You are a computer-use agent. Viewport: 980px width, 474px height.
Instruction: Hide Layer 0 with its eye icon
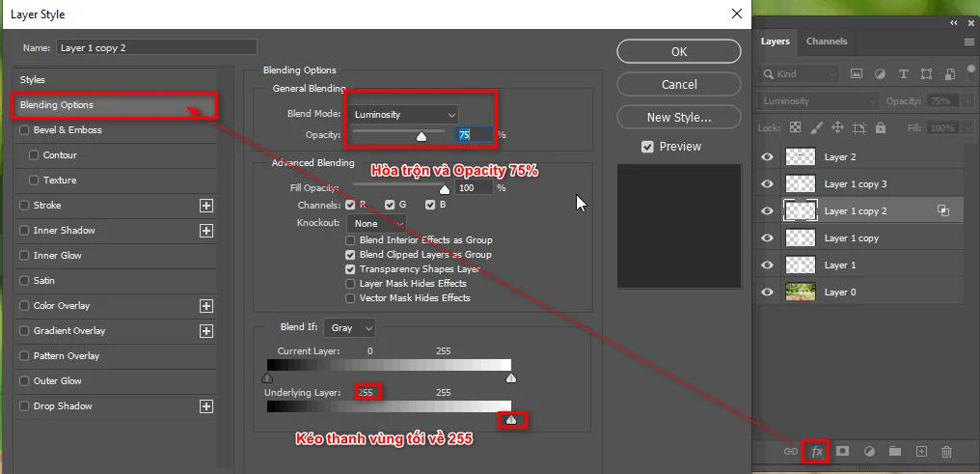767,292
